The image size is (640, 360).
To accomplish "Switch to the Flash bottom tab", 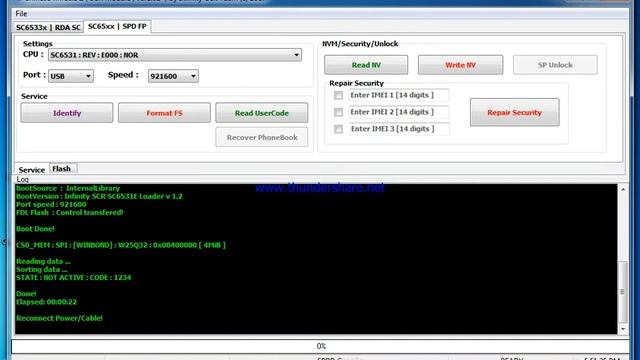I will point(62,169).
